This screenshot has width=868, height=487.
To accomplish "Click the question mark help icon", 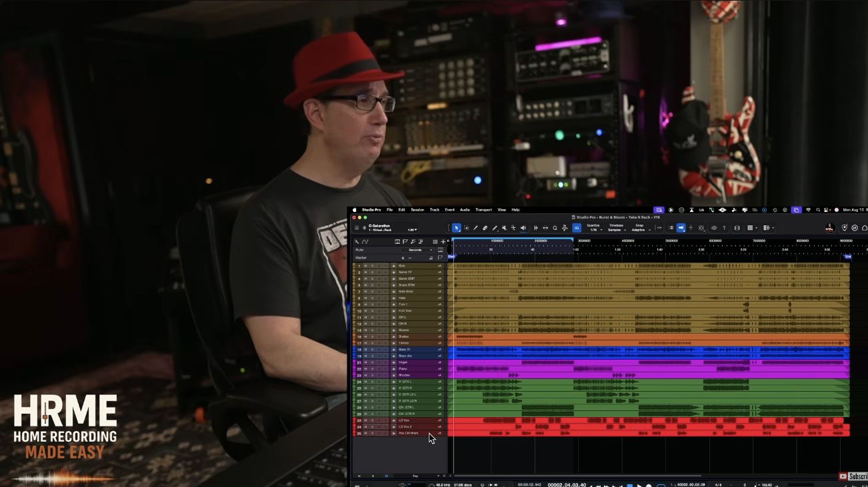I will point(724,228).
